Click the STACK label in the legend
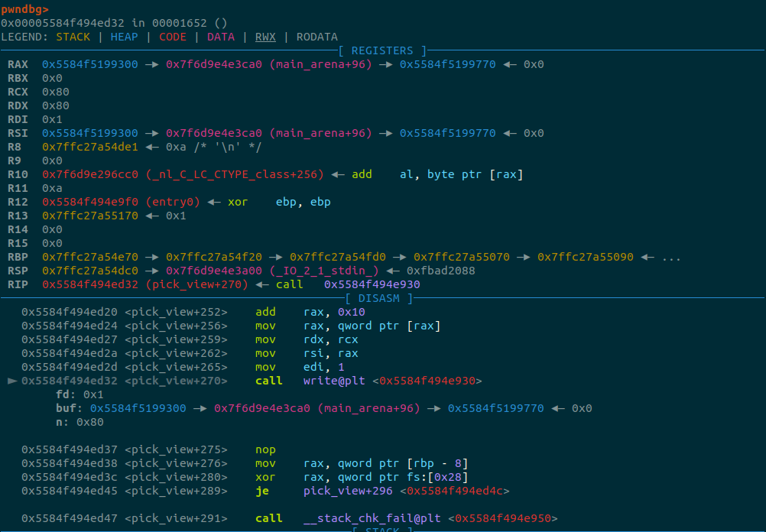The width and height of the screenshot is (766, 532). pyautogui.click(x=73, y=37)
